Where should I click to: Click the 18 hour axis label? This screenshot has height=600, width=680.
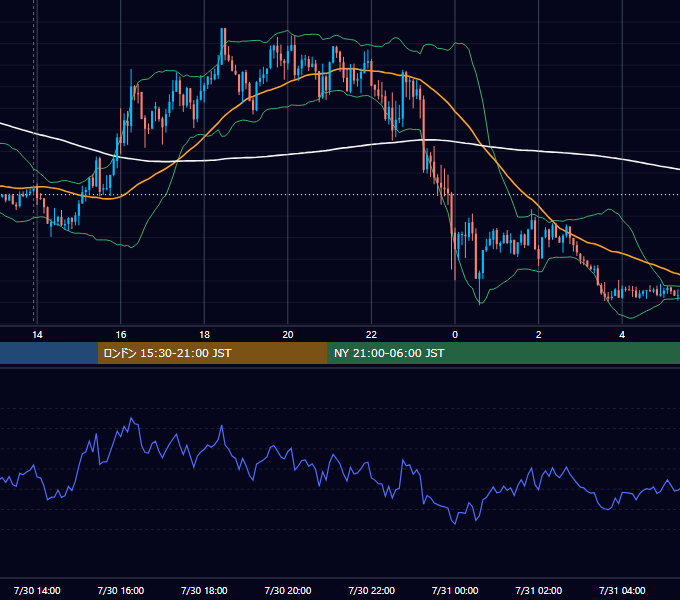click(x=204, y=334)
